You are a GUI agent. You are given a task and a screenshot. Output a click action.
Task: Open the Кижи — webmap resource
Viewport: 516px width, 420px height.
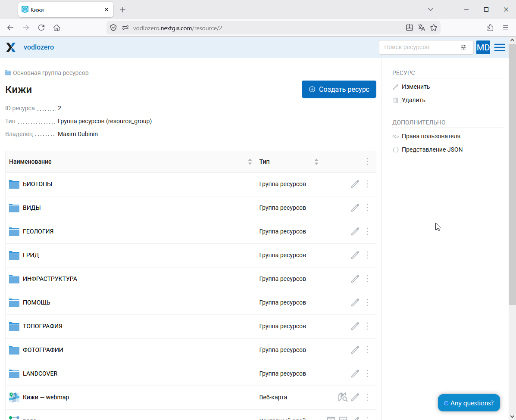click(x=46, y=397)
